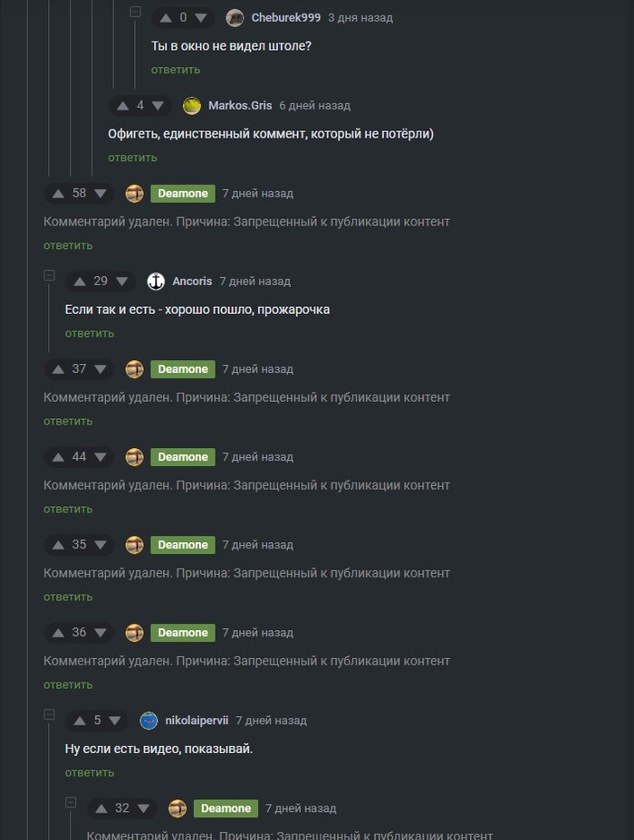The height and width of the screenshot is (840, 634).
Task: Upvote Cheburek999's comment
Action: (x=166, y=18)
